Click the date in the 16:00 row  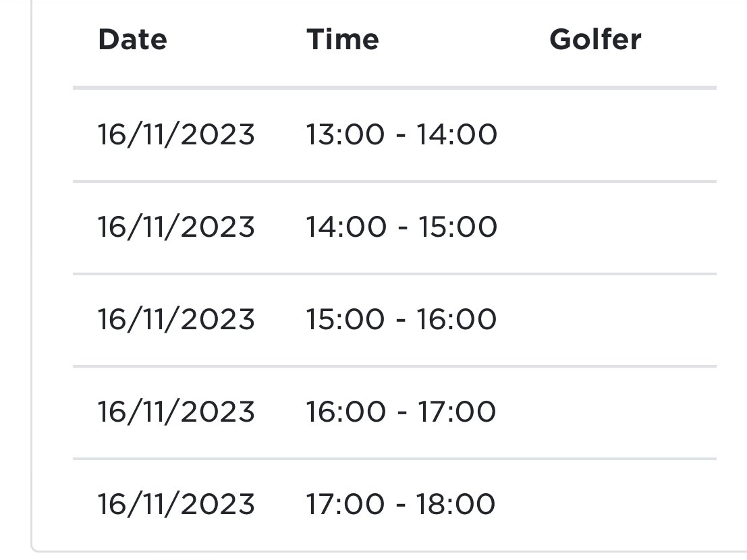click(176, 412)
